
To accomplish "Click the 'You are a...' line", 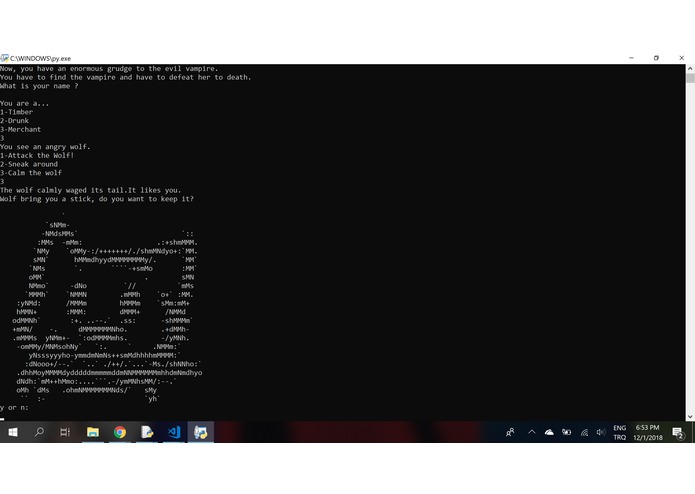I will pyautogui.click(x=24, y=103).
